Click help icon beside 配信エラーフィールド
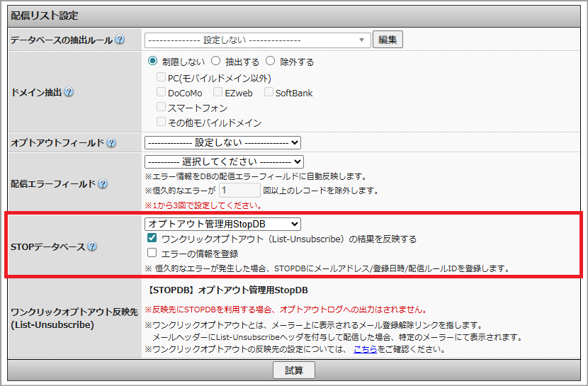This screenshot has height=386, width=588. click(x=103, y=184)
